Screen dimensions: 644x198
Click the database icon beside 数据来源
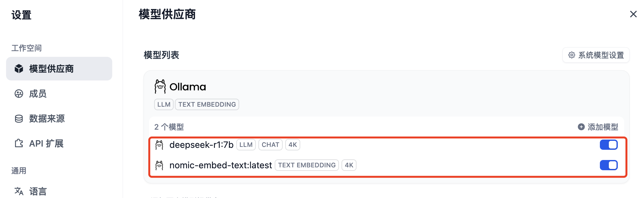[x=19, y=118]
